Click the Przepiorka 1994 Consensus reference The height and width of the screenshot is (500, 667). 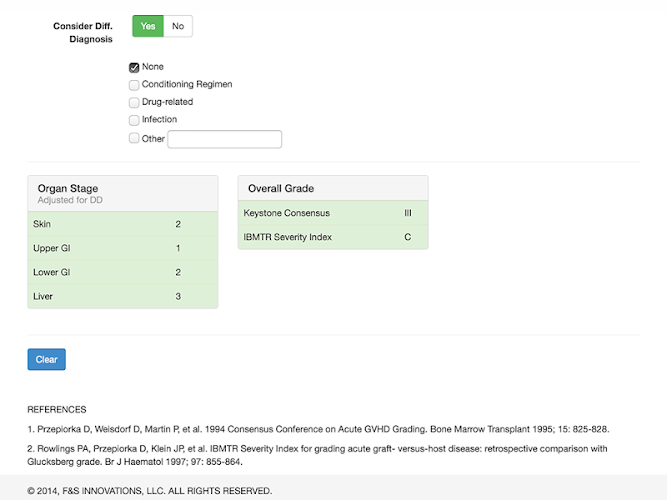click(317, 429)
